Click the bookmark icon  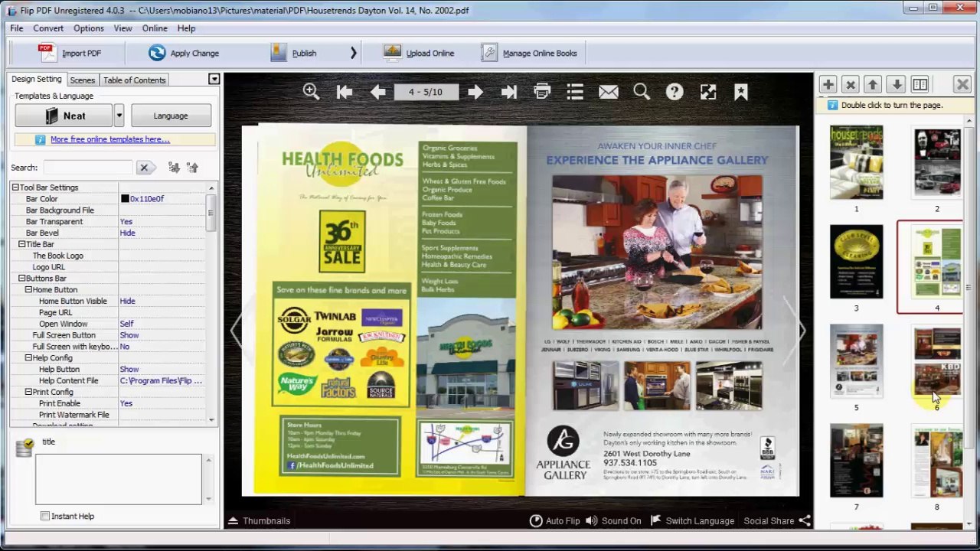click(x=741, y=92)
